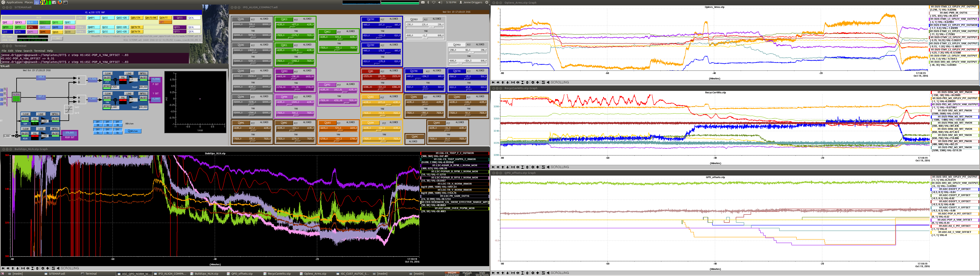The width and height of the screenshot is (980, 276).
Task: Open the Applications menu
Action: (15, 2)
